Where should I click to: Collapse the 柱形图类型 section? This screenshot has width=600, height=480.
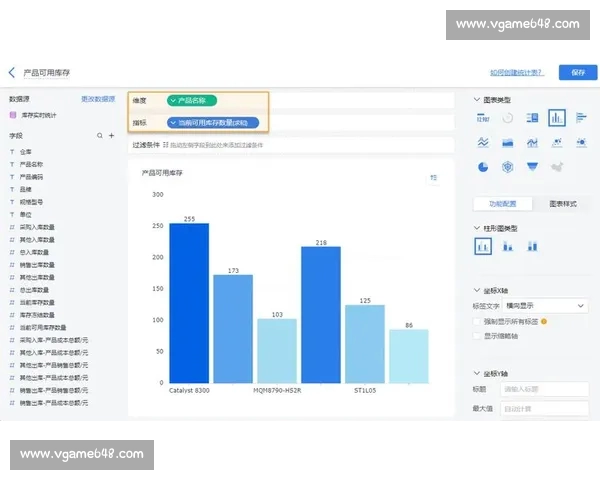[475, 228]
